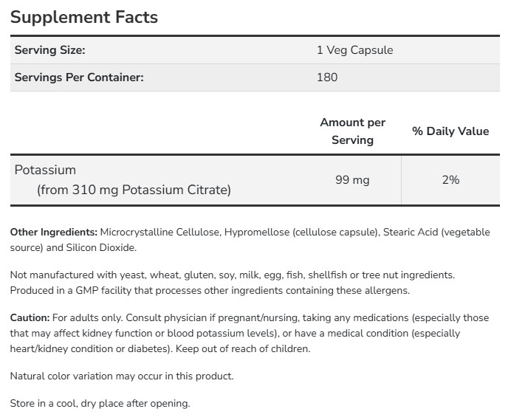This screenshot has width=511, height=420.
Task: Click the from 310 mg Potassium Citrate text
Action: 134,190
